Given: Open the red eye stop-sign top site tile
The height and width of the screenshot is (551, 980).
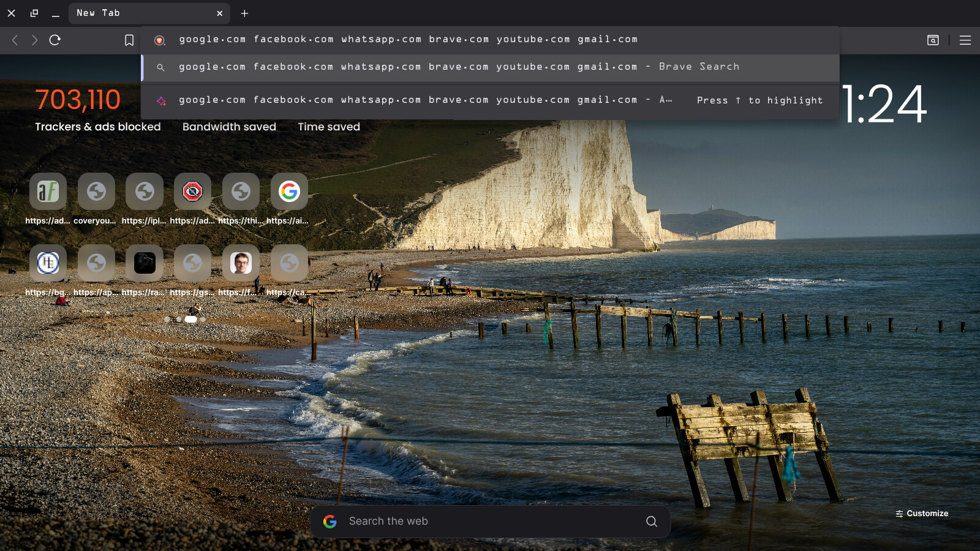Looking at the screenshot, I should (192, 192).
